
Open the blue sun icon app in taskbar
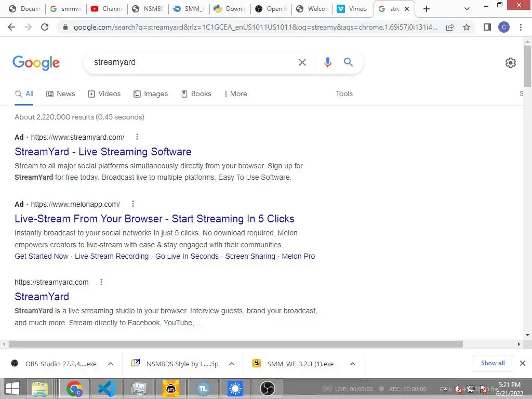[235, 389]
